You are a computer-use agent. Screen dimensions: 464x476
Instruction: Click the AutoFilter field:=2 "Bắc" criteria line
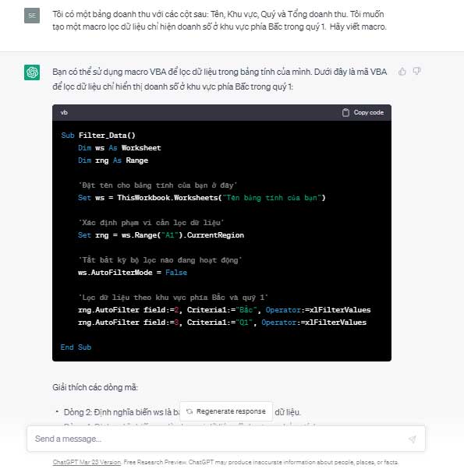[225, 310]
